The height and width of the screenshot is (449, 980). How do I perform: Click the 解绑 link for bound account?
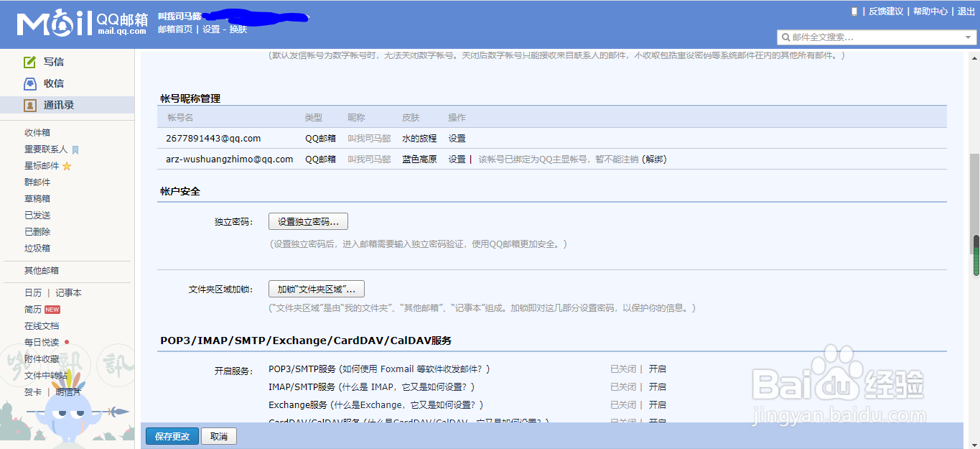coord(654,159)
